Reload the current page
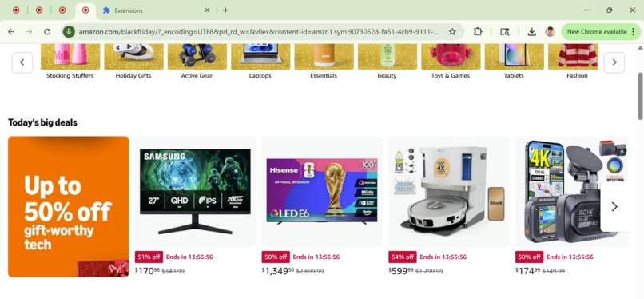Image resolution: width=644 pixels, height=299 pixels. point(47,32)
